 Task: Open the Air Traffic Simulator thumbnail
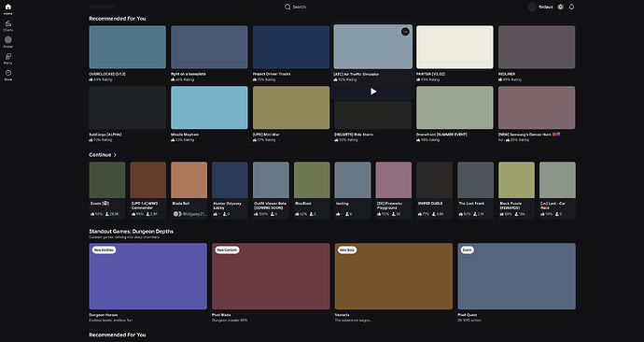373,47
